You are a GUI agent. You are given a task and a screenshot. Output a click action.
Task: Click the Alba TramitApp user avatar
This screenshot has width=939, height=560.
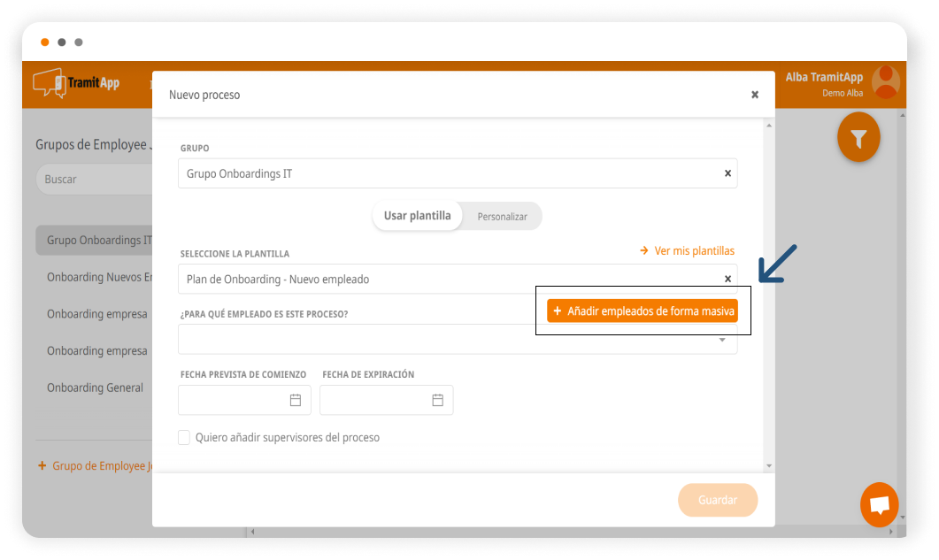(x=885, y=82)
